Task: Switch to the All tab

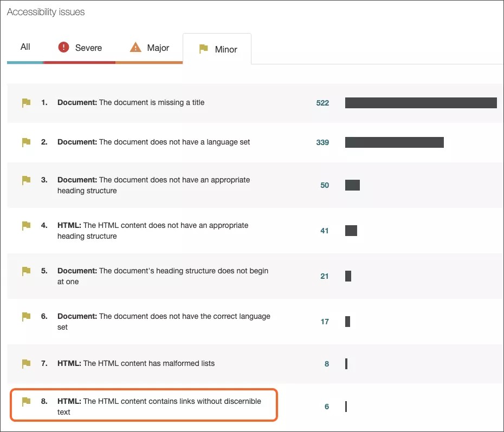Action: tap(25, 47)
